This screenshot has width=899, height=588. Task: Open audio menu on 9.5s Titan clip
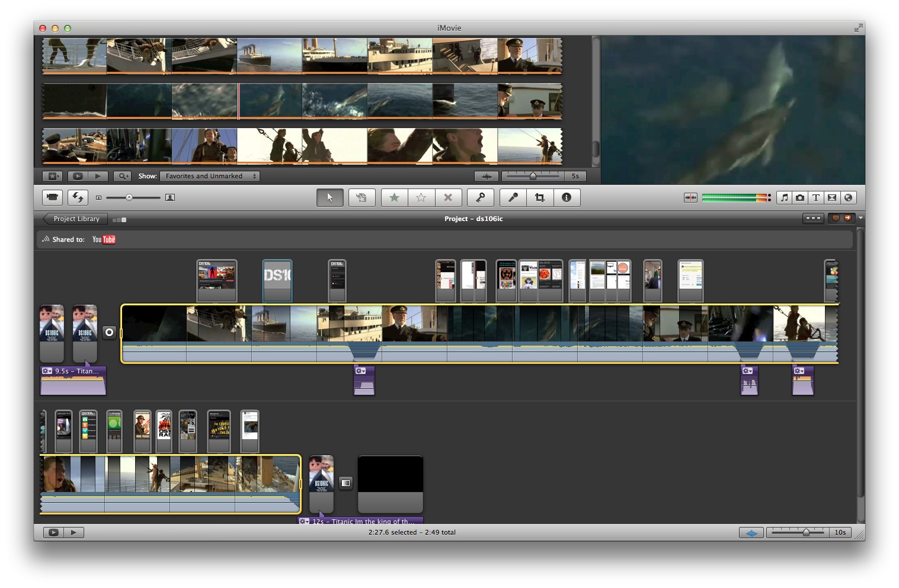[x=47, y=371]
